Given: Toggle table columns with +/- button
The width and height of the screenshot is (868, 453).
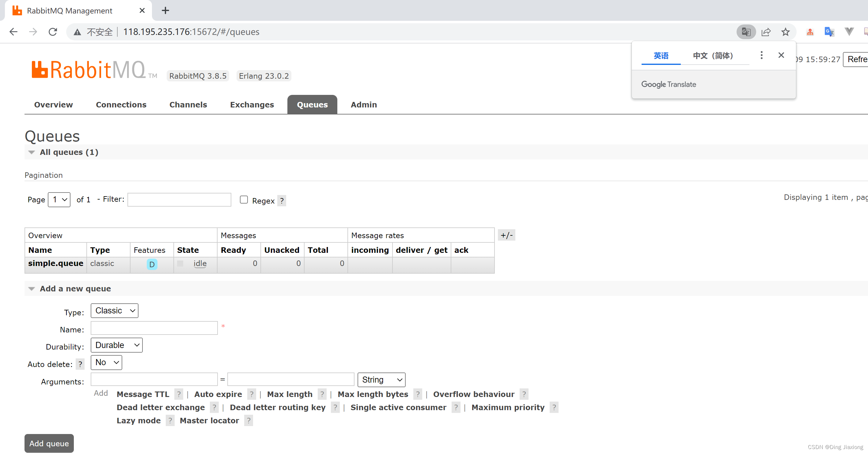Looking at the screenshot, I should pyautogui.click(x=506, y=235).
